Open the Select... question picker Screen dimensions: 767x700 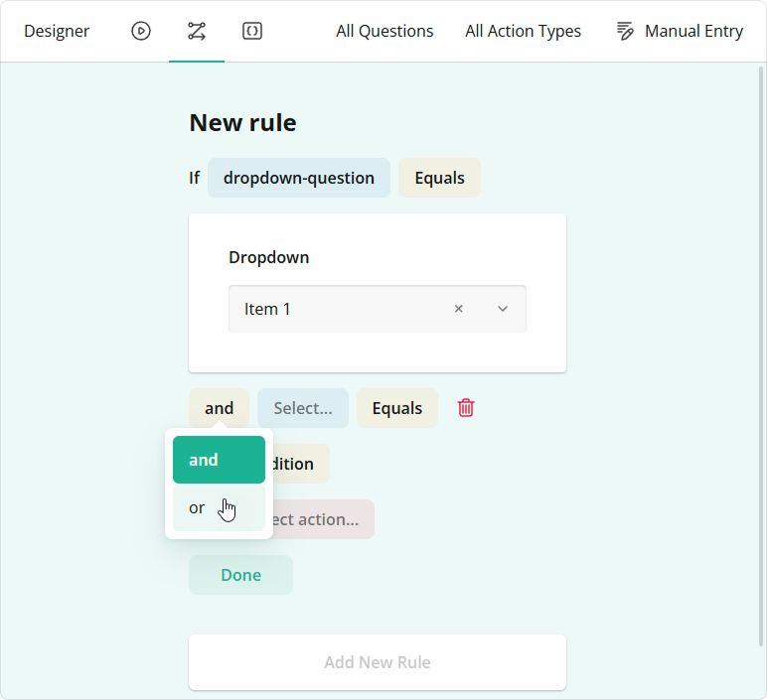click(x=303, y=408)
